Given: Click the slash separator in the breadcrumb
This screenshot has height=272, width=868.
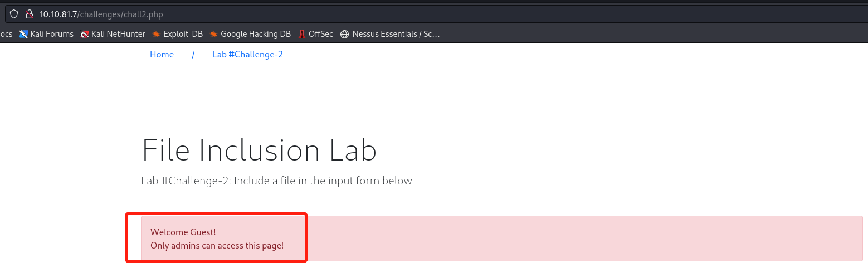Looking at the screenshot, I should (193, 55).
